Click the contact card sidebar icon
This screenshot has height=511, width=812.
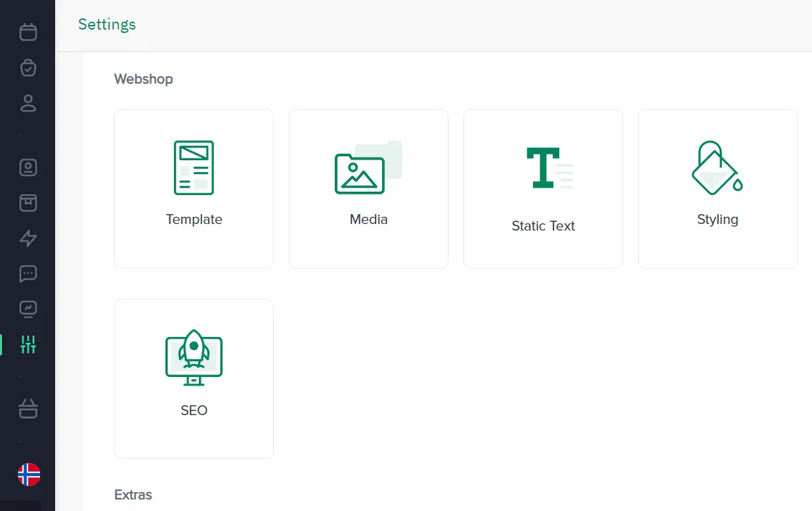coord(28,167)
